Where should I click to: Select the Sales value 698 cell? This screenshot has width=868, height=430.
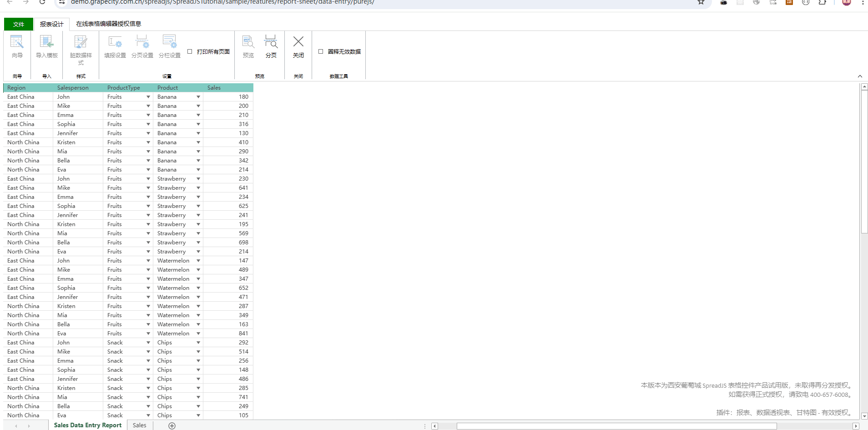point(228,243)
